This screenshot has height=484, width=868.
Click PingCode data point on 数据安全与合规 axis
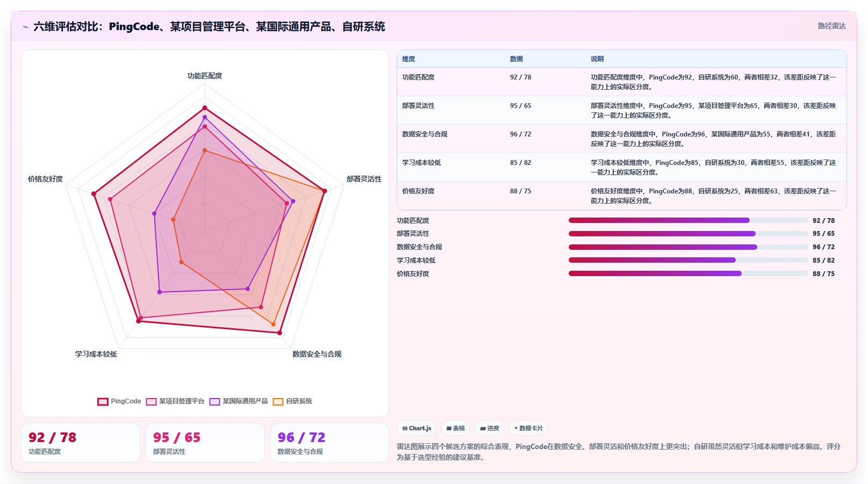(x=279, y=333)
